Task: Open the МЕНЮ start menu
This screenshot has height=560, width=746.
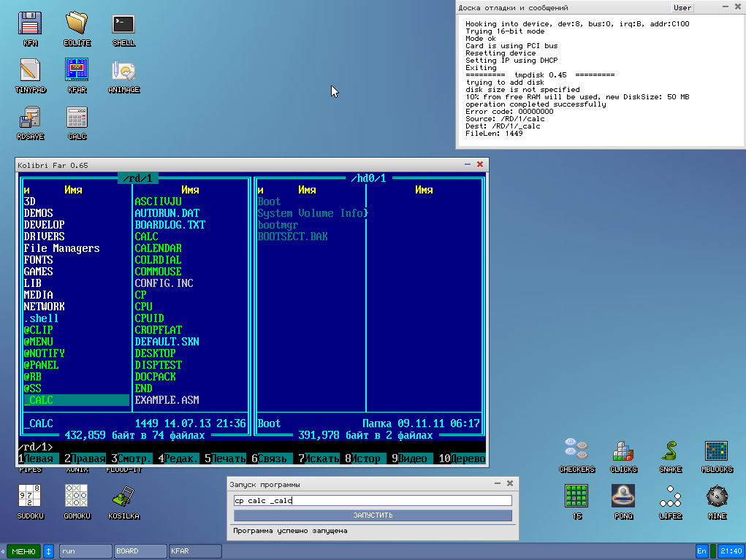Action: click(23, 551)
